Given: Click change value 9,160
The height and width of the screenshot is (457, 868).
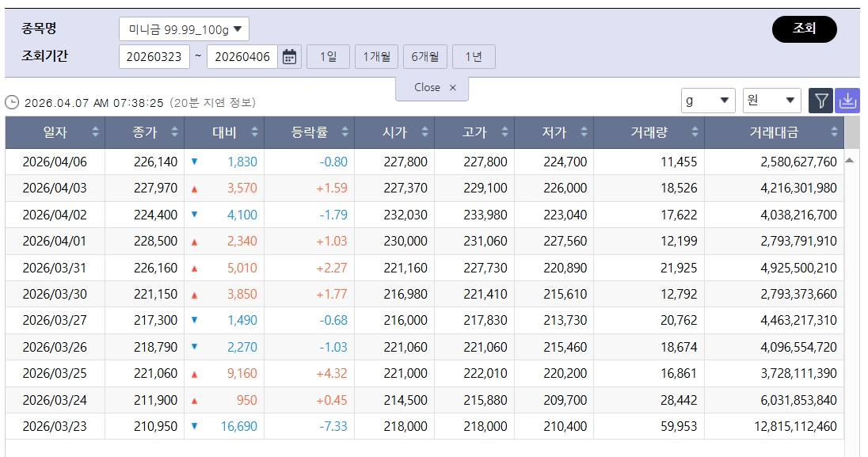Looking at the screenshot, I should [x=242, y=373].
